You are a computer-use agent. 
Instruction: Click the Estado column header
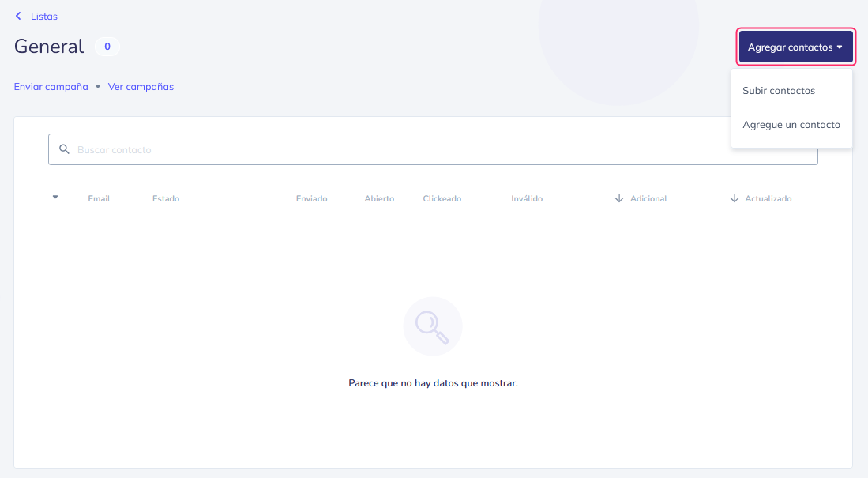166,198
